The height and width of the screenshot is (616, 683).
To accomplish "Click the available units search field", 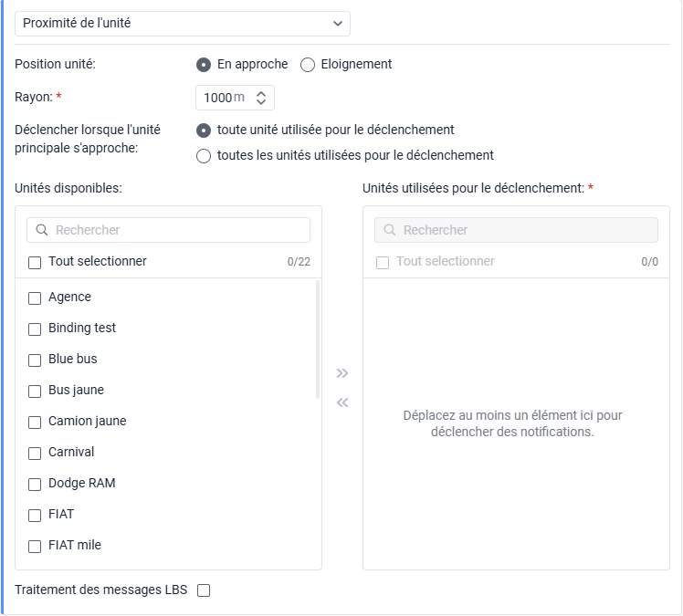I will pos(173,230).
